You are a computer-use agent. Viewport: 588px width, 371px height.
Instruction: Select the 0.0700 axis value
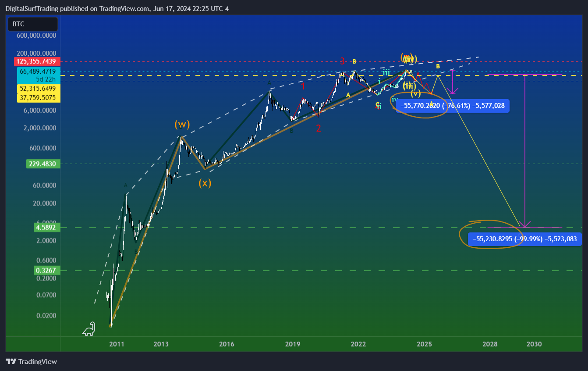(x=46, y=295)
